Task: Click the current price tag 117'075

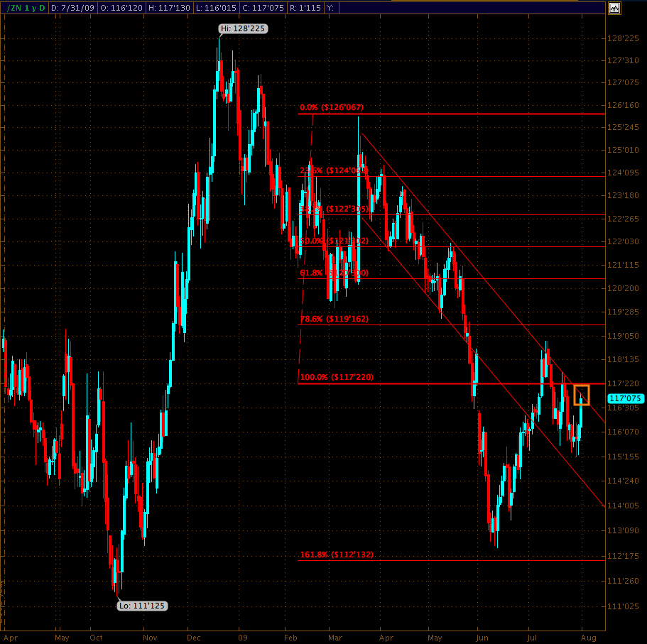Action: point(626,398)
